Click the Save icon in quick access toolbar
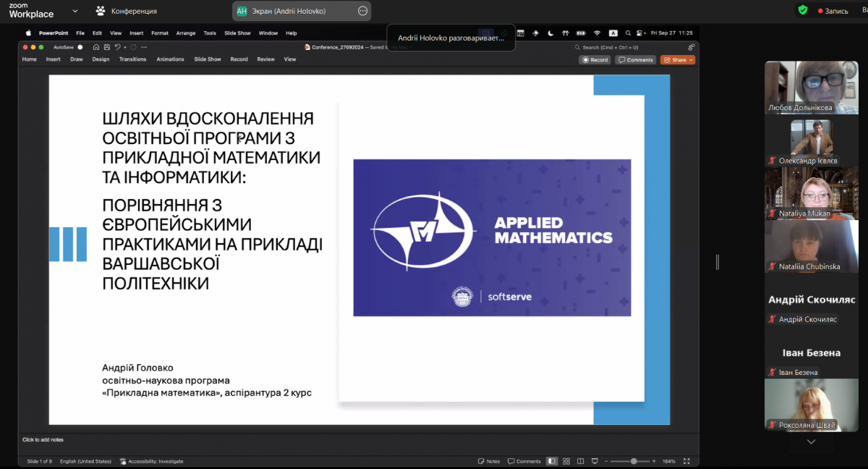Image resolution: width=868 pixels, height=469 pixels. coord(107,48)
